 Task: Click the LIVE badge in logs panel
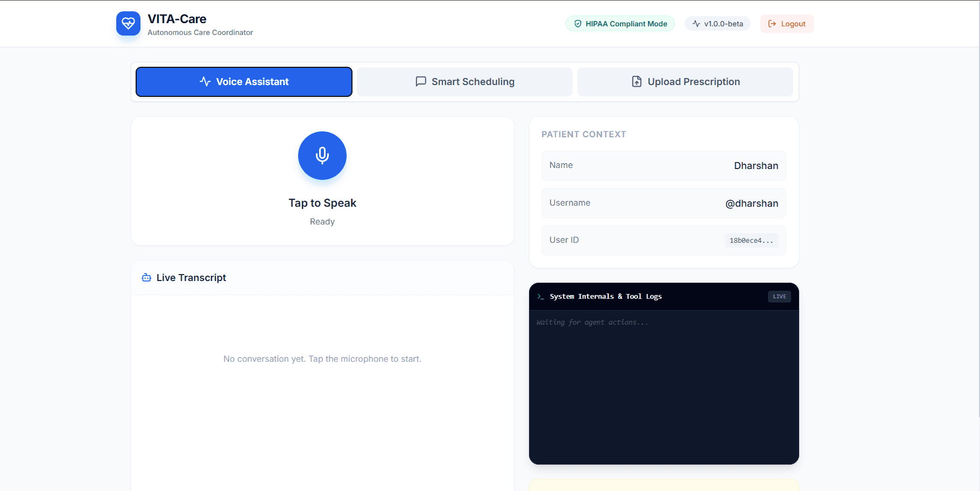click(779, 297)
